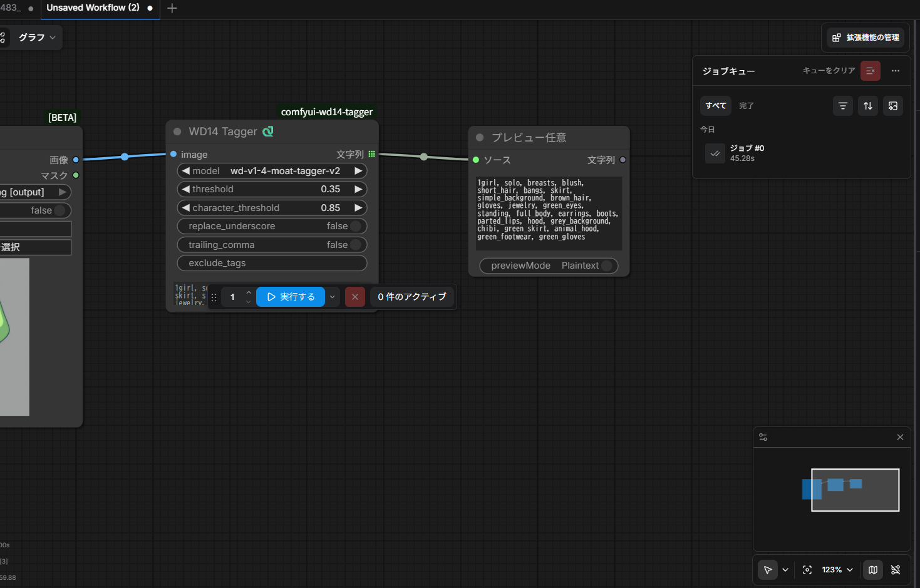The width and height of the screenshot is (920, 588).
Task: Click the ジョブ #0 completed checkmark thumbnail
Action: (x=715, y=153)
